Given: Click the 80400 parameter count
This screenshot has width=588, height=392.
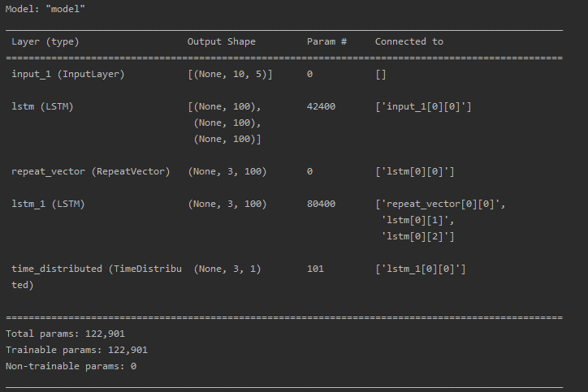Looking at the screenshot, I should click(321, 204).
